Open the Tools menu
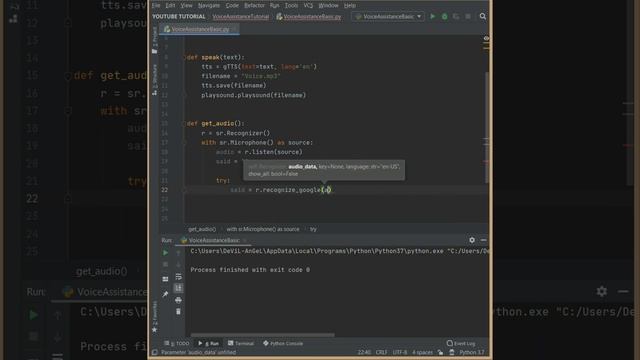The image size is (640, 360). 291,5
